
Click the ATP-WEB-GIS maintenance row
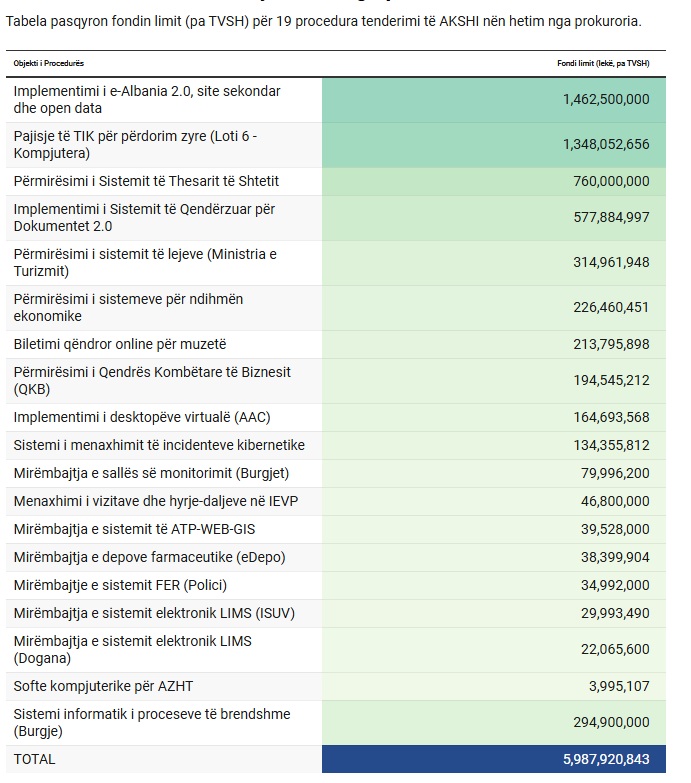coord(336,529)
